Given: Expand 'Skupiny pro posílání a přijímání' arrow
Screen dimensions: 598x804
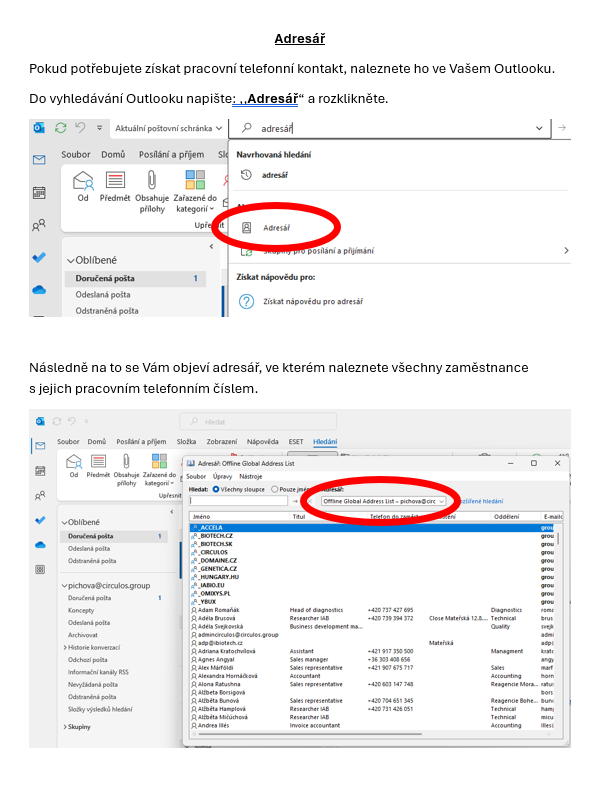Looking at the screenshot, I should (x=566, y=251).
